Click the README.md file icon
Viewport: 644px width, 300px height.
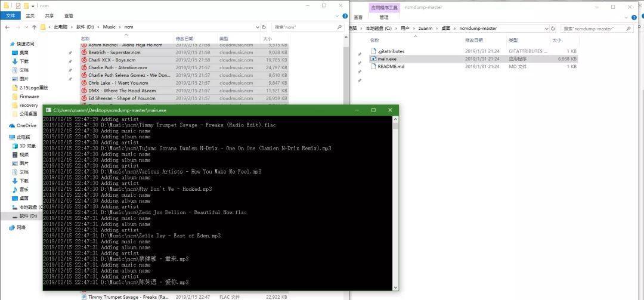(373, 66)
